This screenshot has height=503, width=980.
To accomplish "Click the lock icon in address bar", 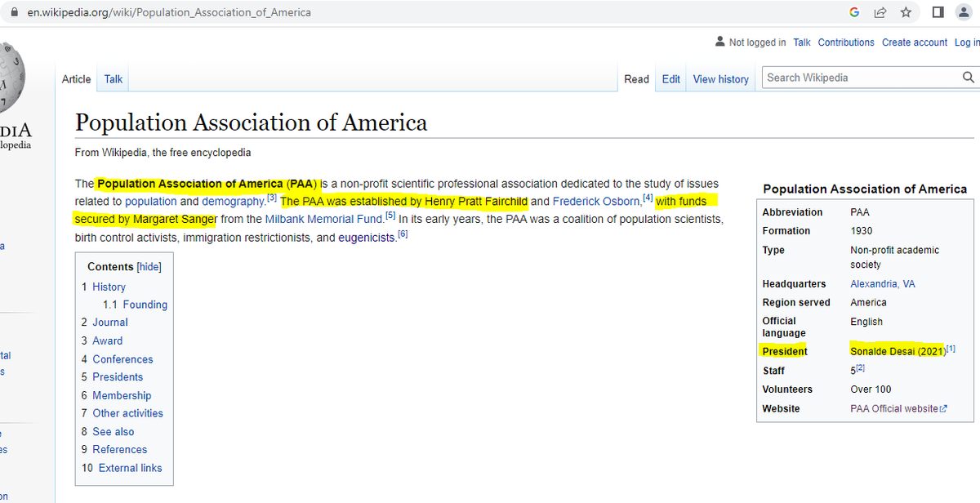I will tap(13, 12).
